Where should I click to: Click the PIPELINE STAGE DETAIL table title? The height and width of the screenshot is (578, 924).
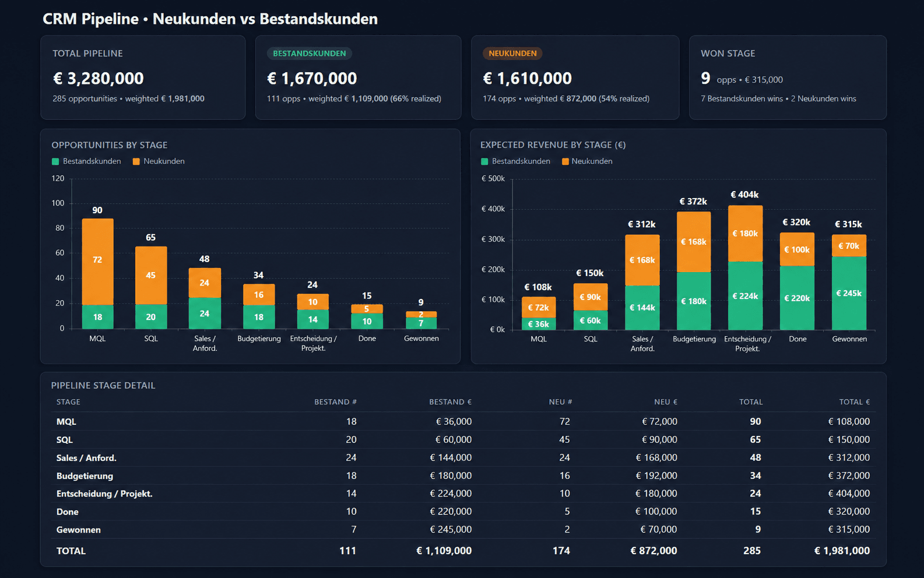(x=103, y=386)
